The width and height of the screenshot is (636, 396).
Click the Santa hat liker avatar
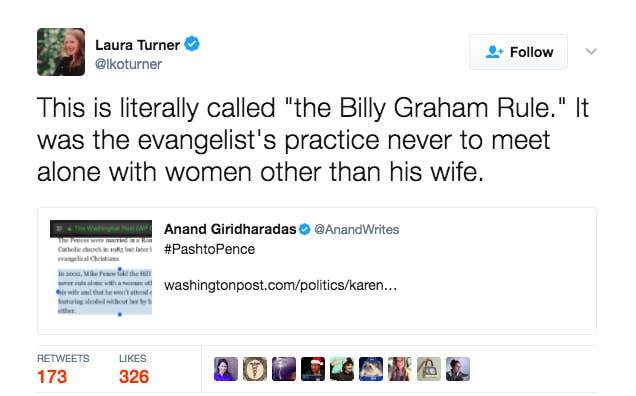point(313,369)
